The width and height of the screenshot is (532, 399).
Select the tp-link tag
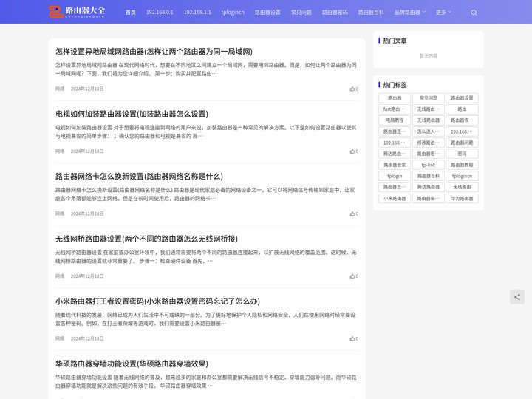click(x=428, y=165)
